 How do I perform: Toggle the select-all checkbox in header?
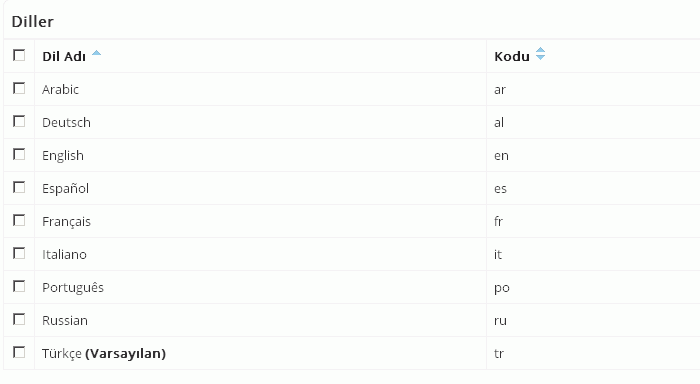pos(19,55)
